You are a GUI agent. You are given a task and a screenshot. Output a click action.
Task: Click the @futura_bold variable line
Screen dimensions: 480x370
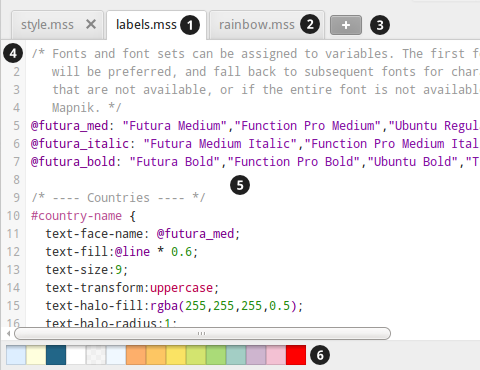point(255,162)
